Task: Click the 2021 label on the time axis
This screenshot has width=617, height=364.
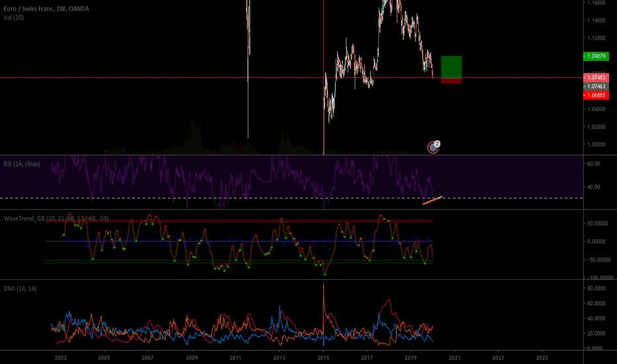Action: click(x=454, y=357)
